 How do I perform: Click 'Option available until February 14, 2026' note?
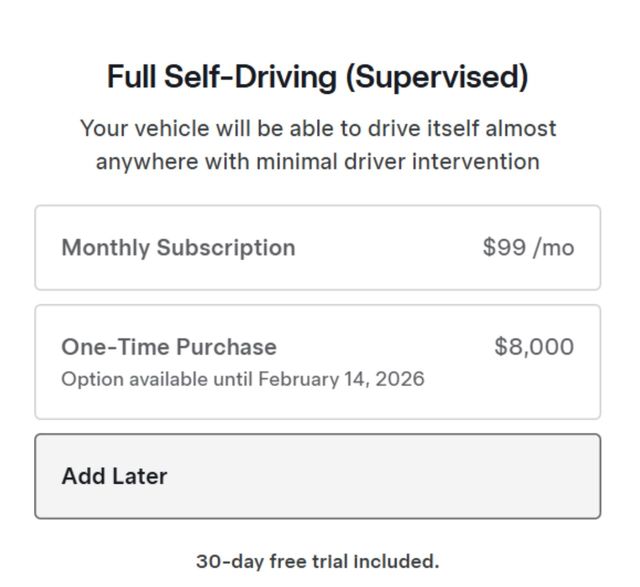pyautogui.click(x=242, y=380)
